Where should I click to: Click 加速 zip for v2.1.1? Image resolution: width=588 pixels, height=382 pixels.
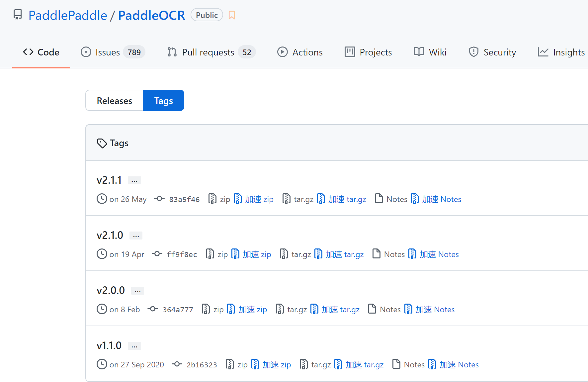(254, 199)
